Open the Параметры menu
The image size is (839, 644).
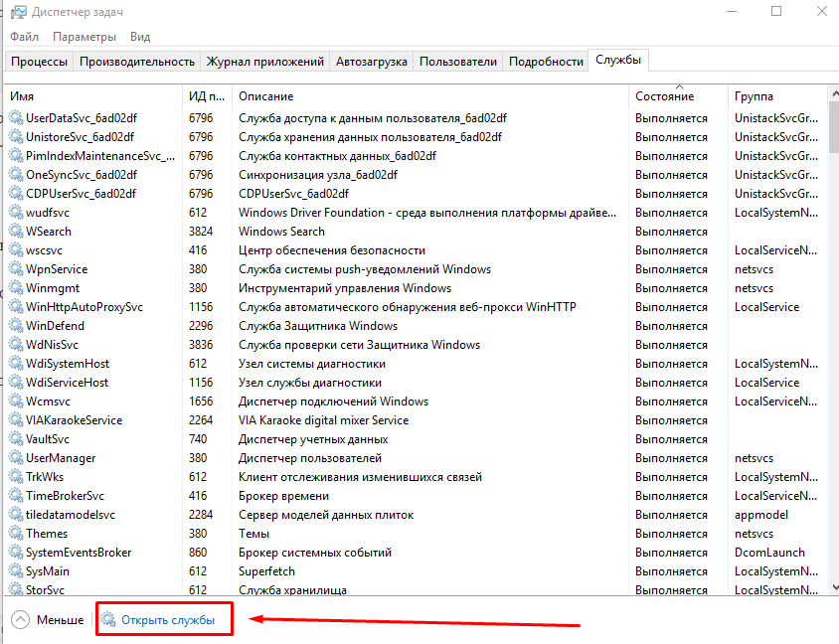pyautogui.click(x=84, y=37)
